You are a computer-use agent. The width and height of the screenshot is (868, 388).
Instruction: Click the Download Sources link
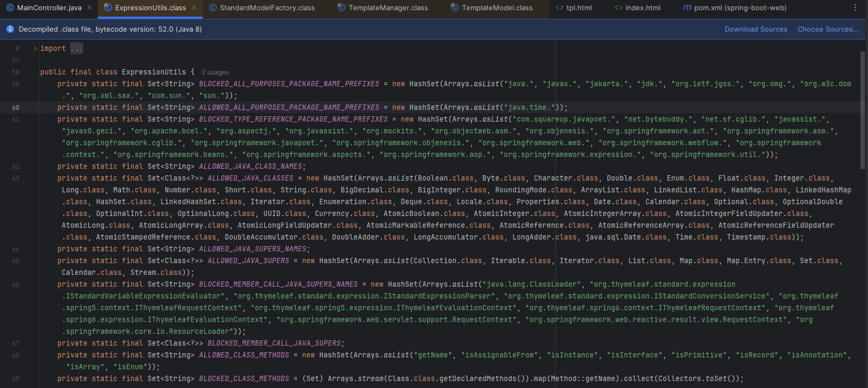pyautogui.click(x=755, y=29)
